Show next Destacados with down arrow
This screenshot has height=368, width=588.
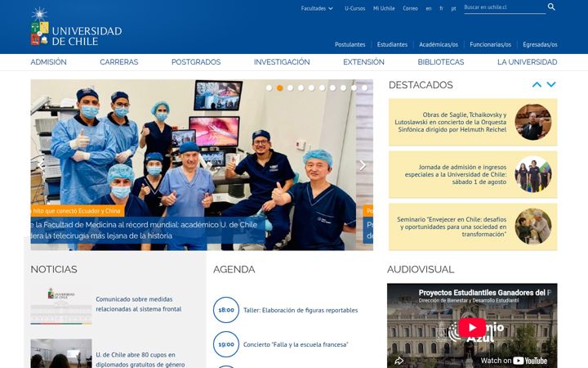pyautogui.click(x=551, y=85)
